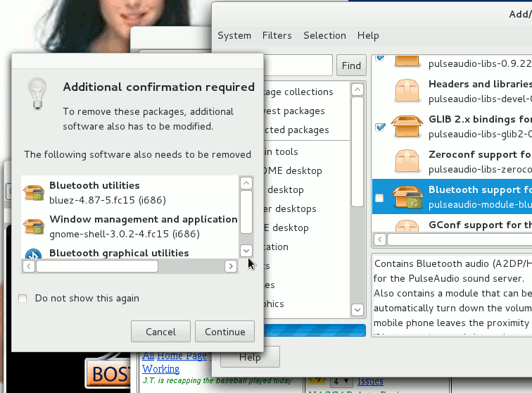Viewport: 532px width, 393px height.
Task: Open the Filters menu
Action: [277, 35]
